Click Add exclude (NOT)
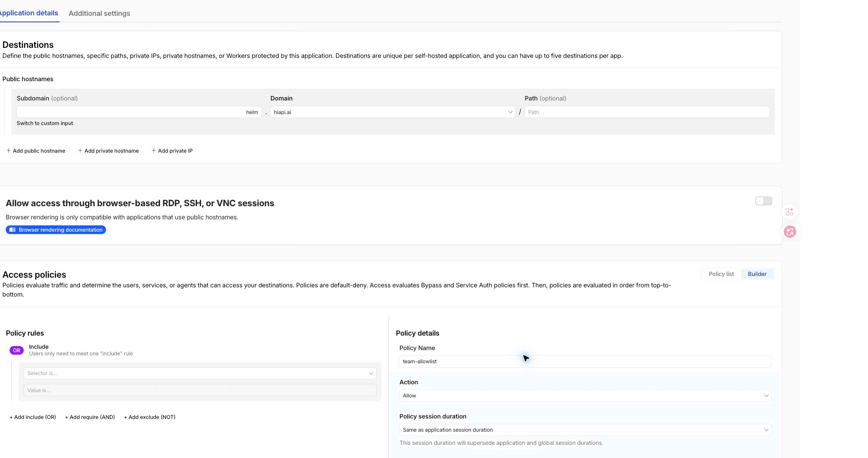 click(150, 417)
